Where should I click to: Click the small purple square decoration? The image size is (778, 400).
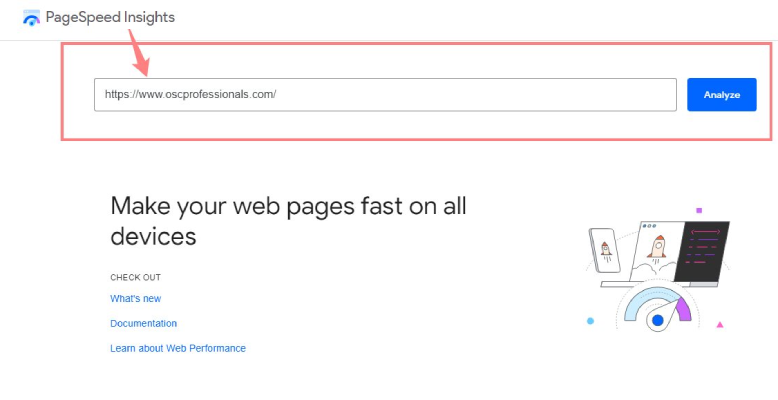699,210
